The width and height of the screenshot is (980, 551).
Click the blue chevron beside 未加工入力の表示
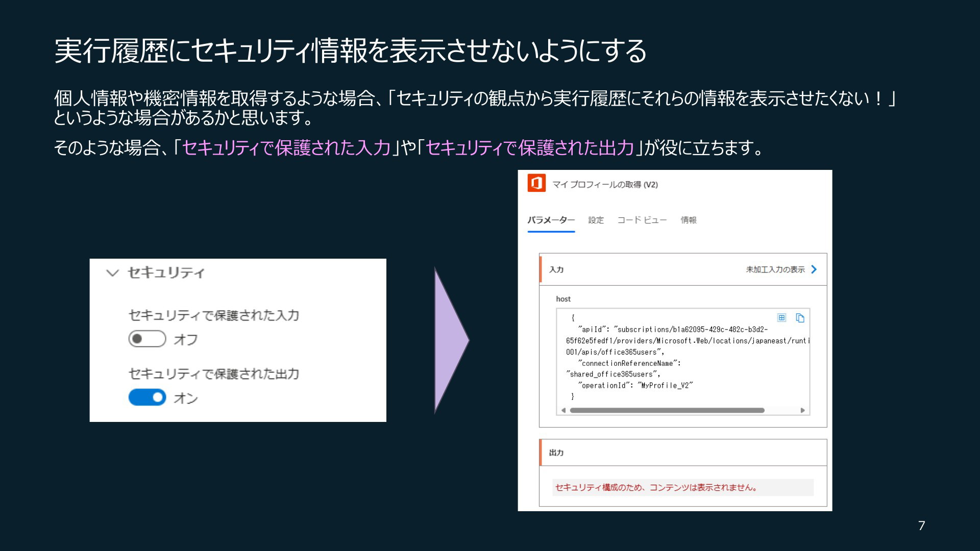[x=814, y=269]
